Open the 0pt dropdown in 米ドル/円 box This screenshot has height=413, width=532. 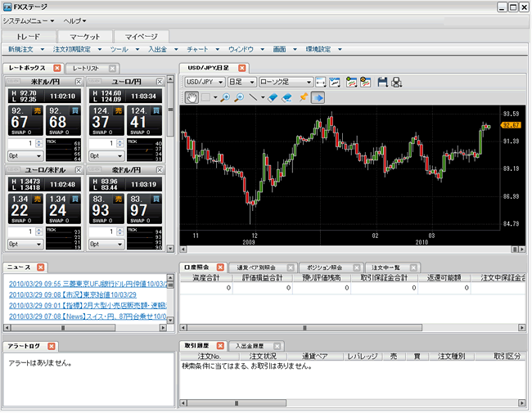coord(25,156)
